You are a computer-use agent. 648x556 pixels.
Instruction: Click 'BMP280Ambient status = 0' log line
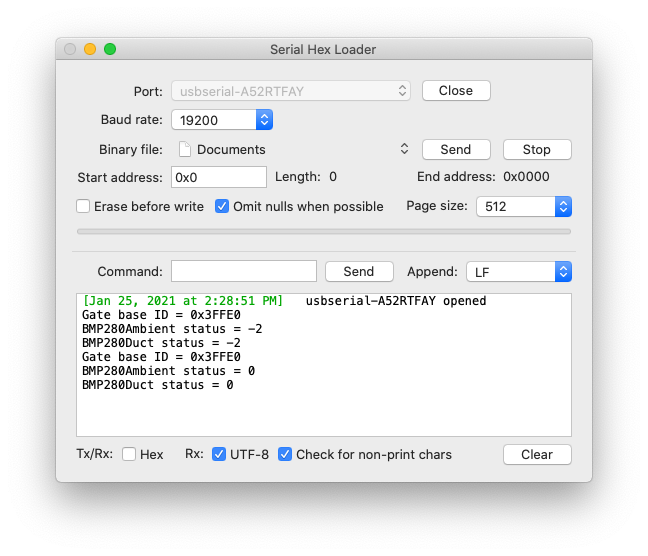click(168, 371)
